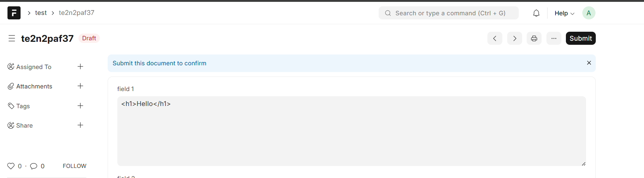Open the three-dots more options menu
The image size is (644, 178).
coord(554,38)
